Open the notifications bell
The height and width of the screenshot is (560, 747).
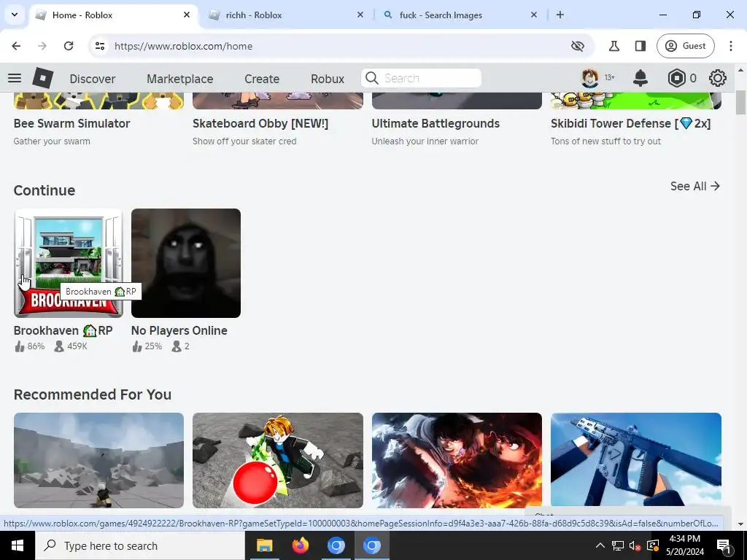pos(640,78)
